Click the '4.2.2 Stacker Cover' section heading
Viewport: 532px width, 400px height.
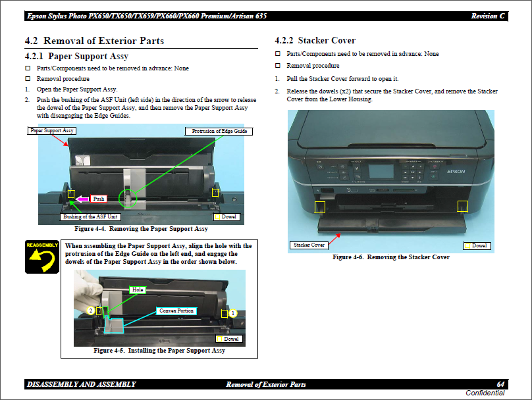(x=315, y=41)
